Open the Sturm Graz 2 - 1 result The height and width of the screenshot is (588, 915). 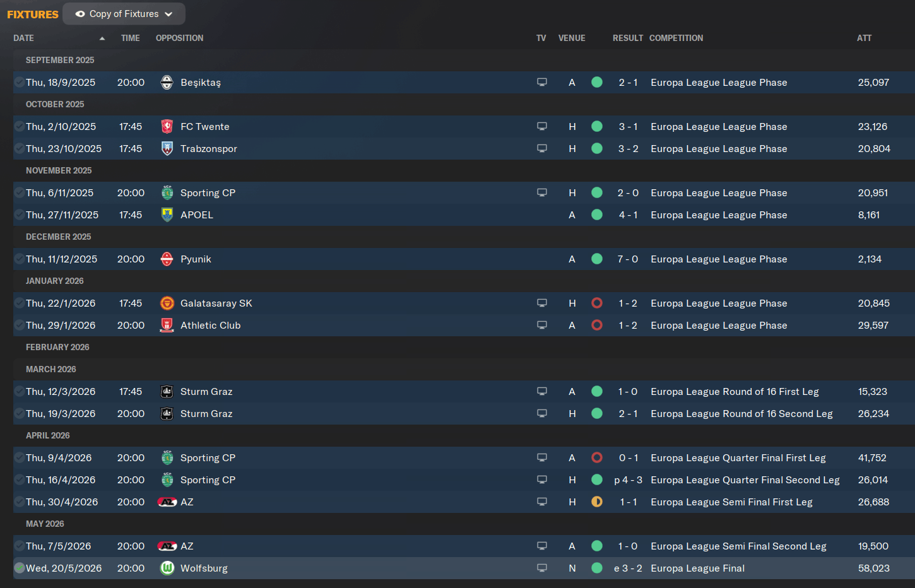[x=628, y=414]
